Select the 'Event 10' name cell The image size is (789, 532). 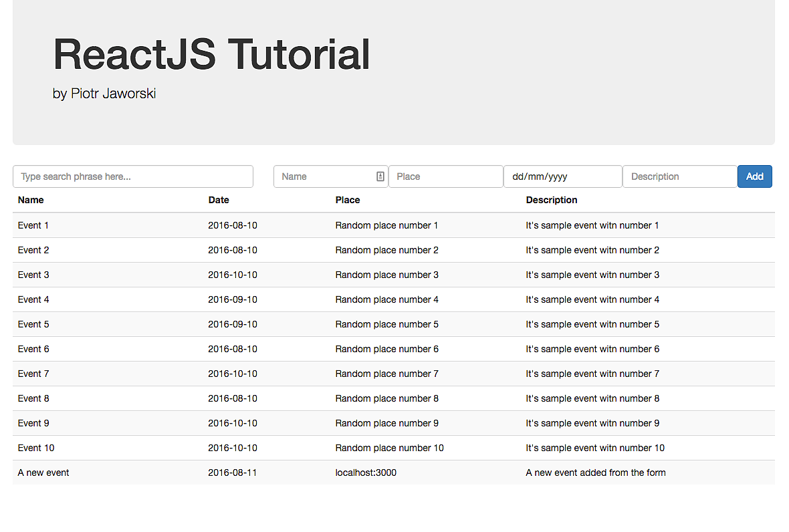35,448
